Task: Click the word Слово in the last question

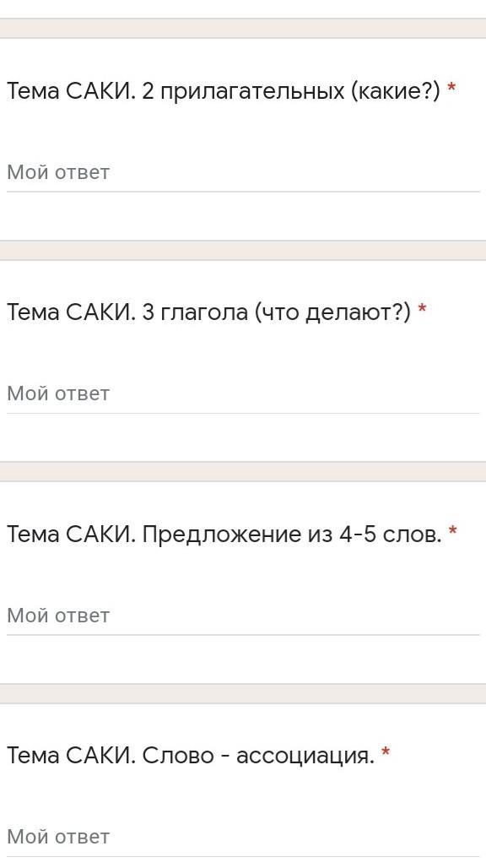Action: 177,755
